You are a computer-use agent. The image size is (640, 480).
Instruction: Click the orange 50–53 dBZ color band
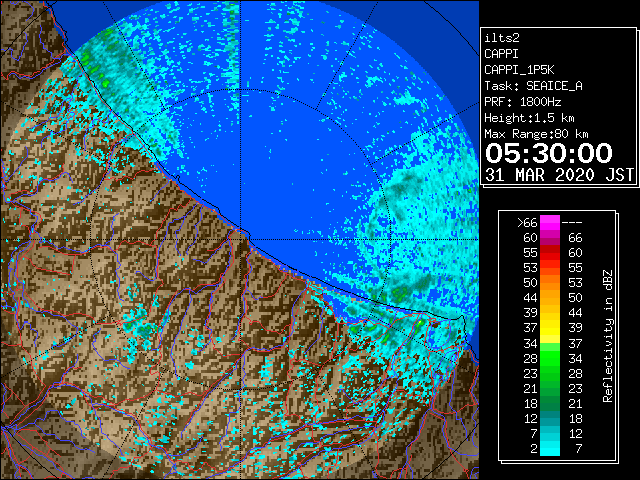pos(550,283)
